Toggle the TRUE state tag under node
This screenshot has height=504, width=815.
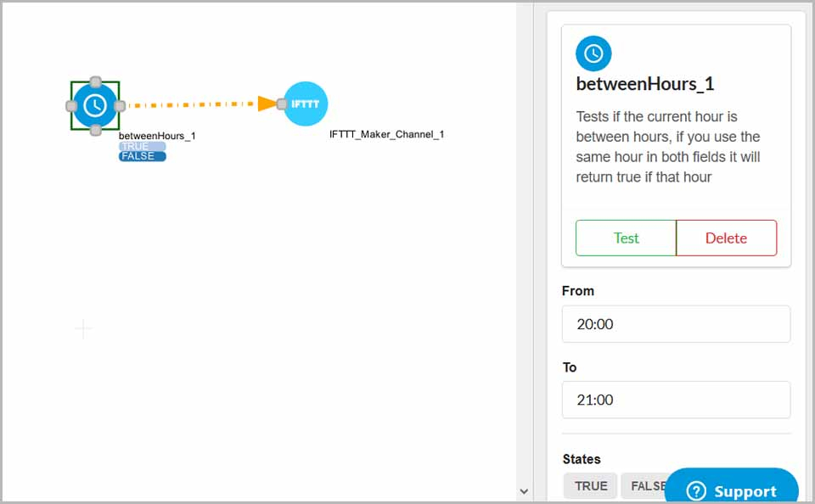click(142, 147)
